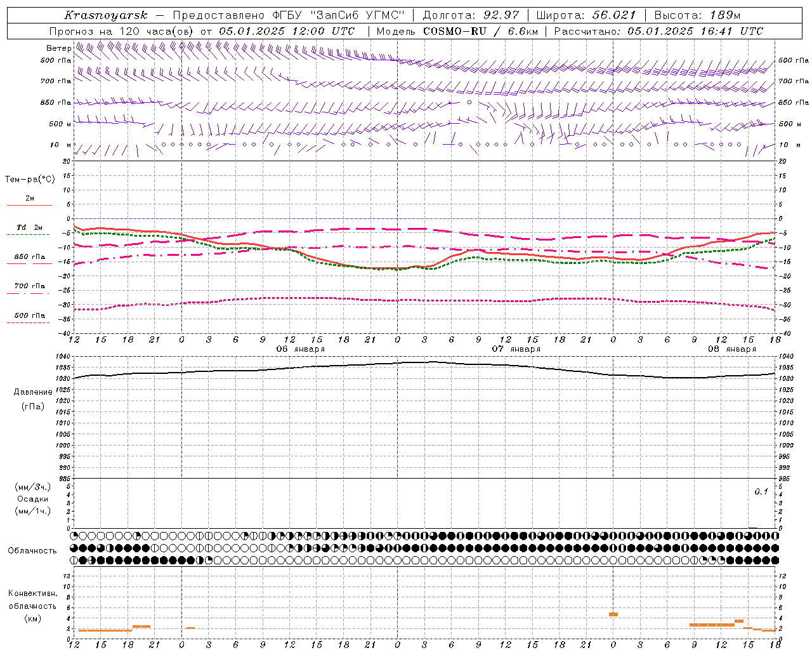812x650 pixels.
Task: Click the '(мм/1ч.)' precipitation unit label
Action: (x=33, y=511)
